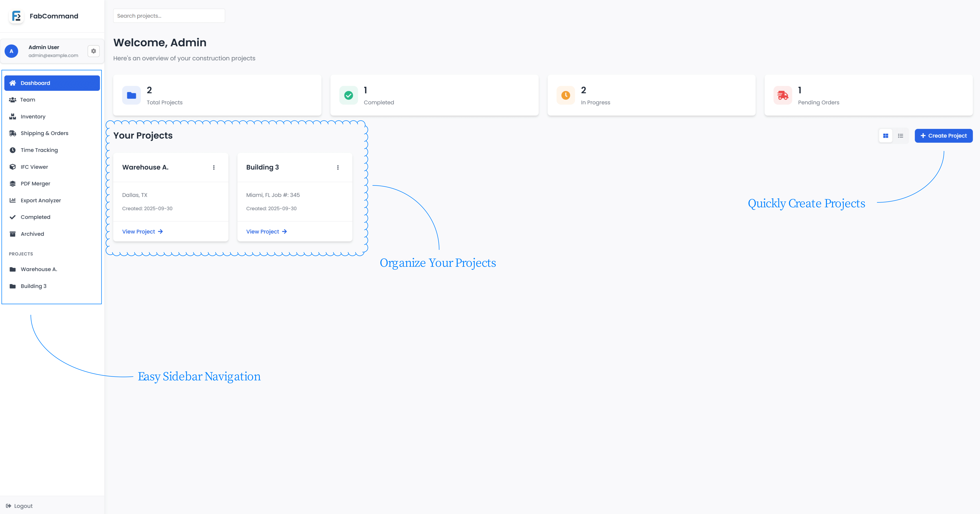The height and width of the screenshot is (514, 980).
Task: Click into the Search projects field
Action: 169,16
